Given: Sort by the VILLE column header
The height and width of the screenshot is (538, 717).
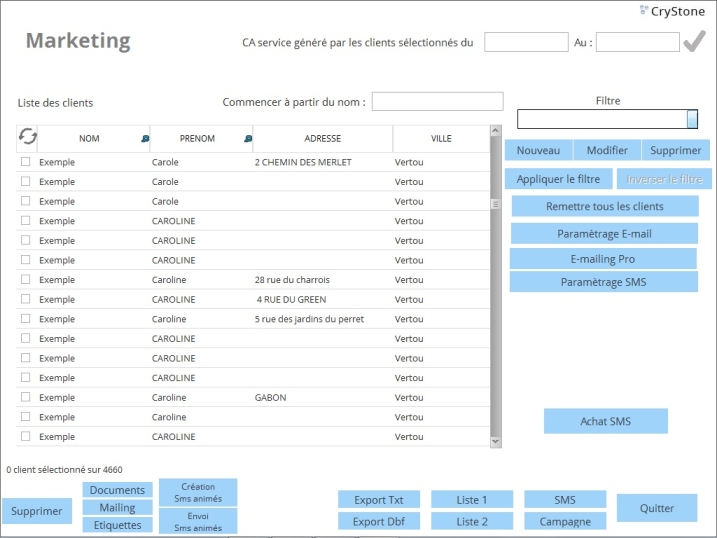Looking at the screenshot, I should coord(441,139).
